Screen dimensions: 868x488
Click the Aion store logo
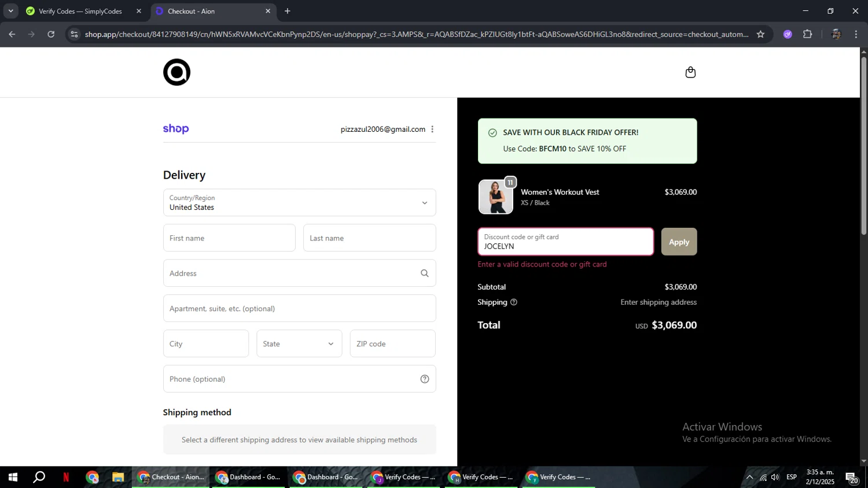[176, 72]
